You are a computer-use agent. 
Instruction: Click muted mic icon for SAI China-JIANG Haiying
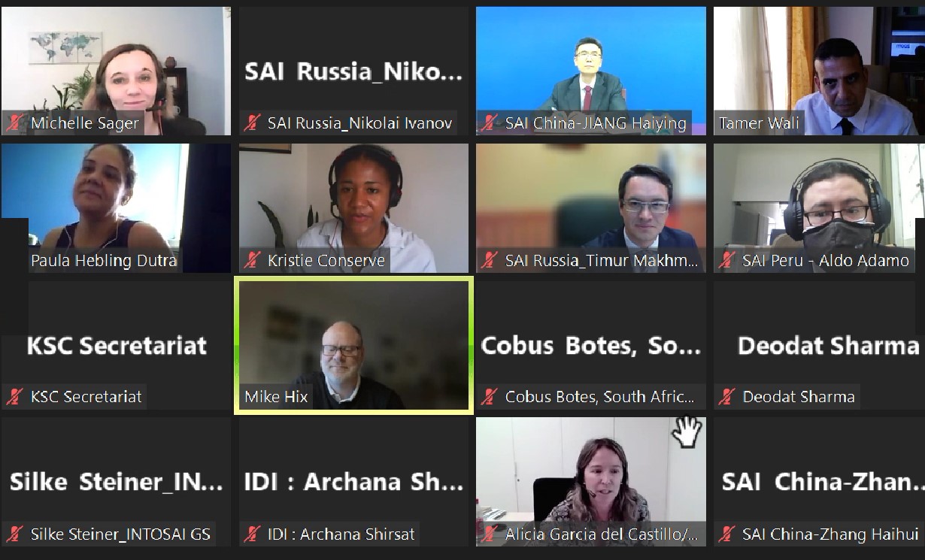pyautogui.click(x=490, y=123)
